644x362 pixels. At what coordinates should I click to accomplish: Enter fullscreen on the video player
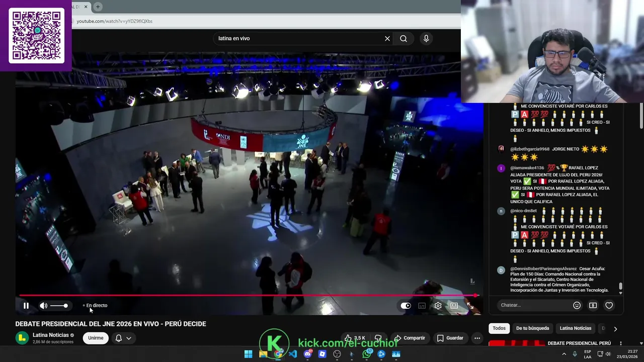470,305
